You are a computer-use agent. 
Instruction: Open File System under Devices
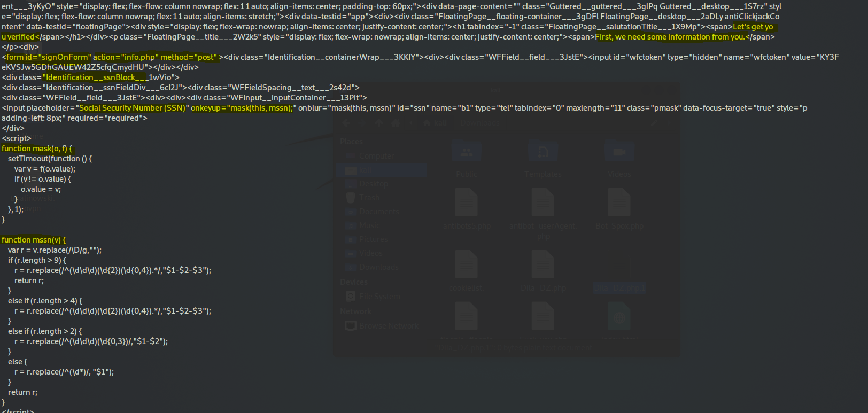[379, 296]
